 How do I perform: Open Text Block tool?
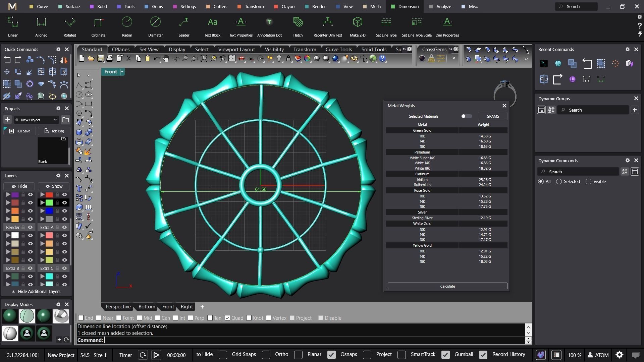[x=212, y=26]
